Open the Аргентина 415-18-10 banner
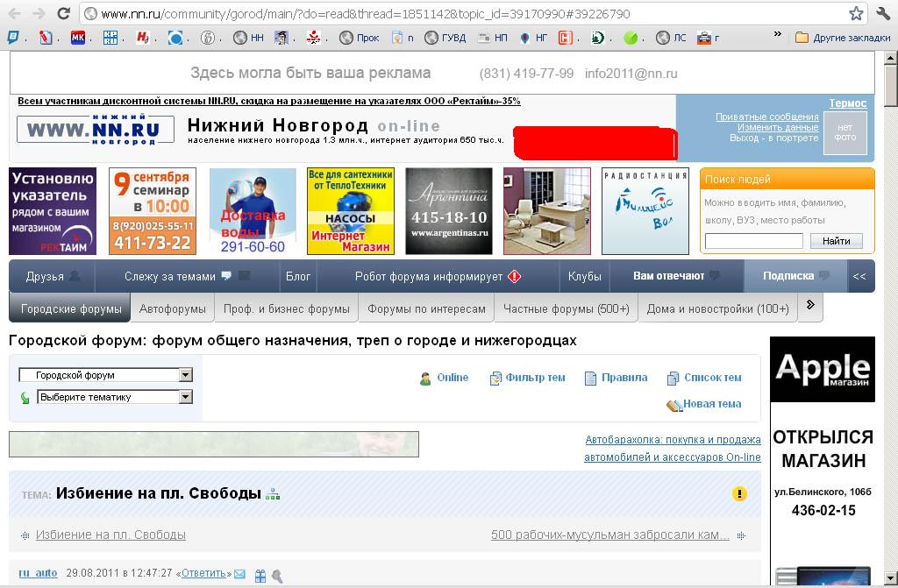Screen dimensions: 898x588 [x=449, y=211]
